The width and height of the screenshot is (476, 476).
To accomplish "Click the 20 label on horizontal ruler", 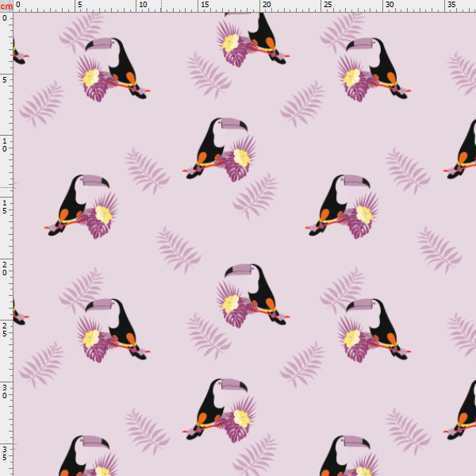I will coord(267,5).
